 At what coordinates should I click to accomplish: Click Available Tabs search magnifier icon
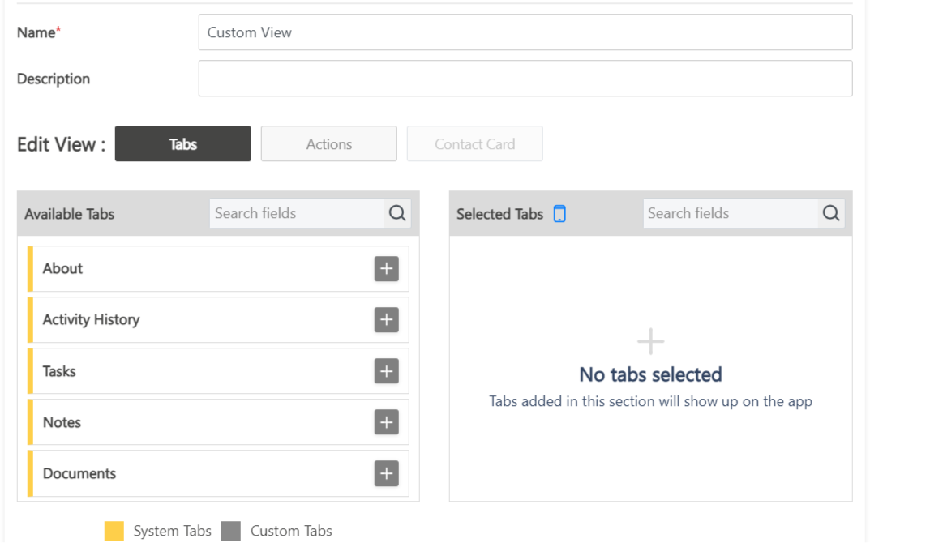click(397, 214)
